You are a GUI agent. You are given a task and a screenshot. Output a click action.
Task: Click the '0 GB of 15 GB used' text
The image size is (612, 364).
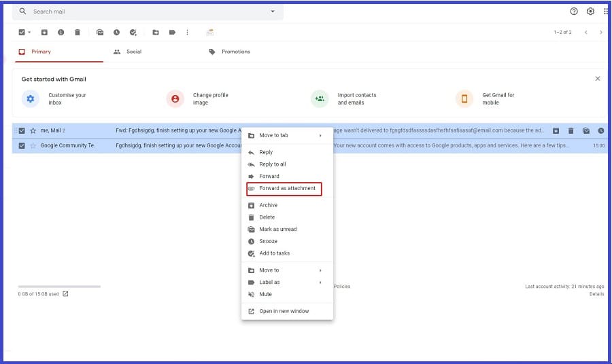[x=38, y=294]
